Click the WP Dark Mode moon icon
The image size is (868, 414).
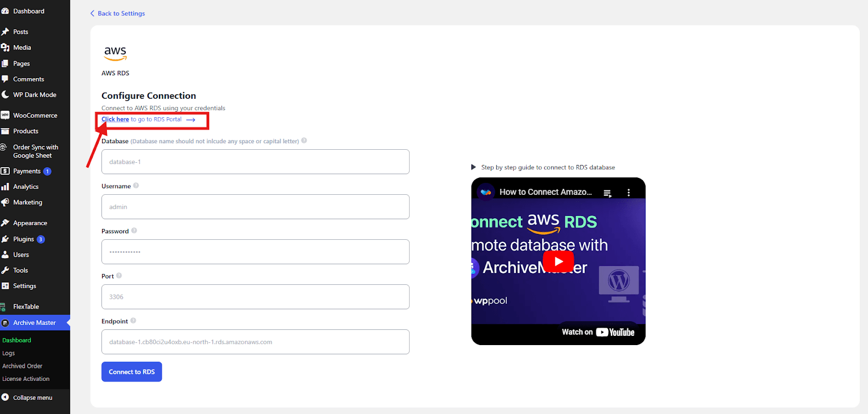click(5, 94)
